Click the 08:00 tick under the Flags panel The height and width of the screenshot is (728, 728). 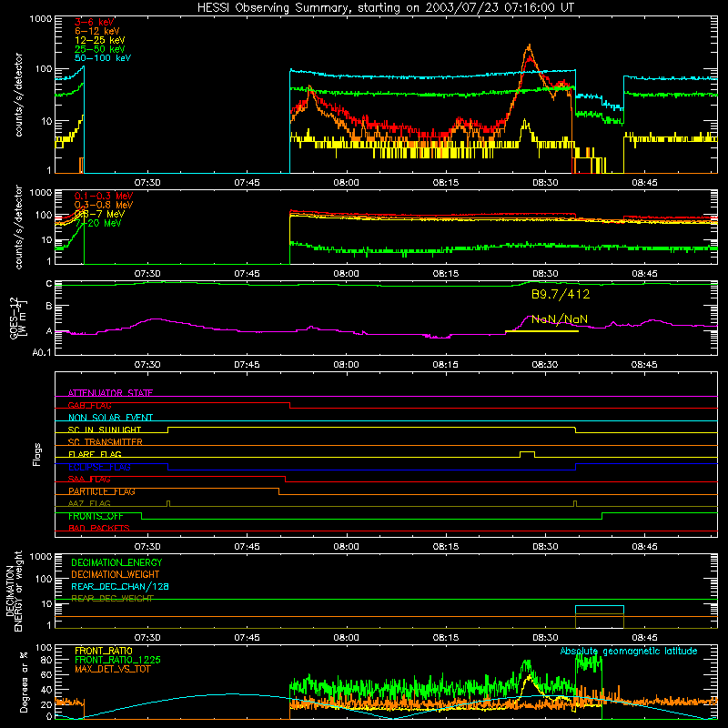(x=346, y=547)
